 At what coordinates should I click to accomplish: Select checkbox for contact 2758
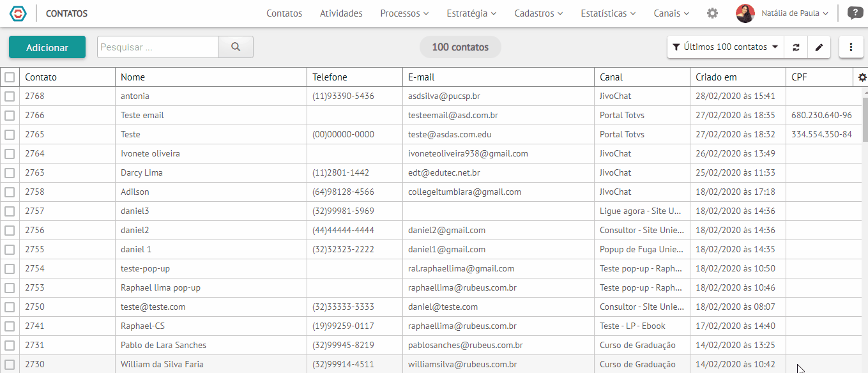(10, 192)
